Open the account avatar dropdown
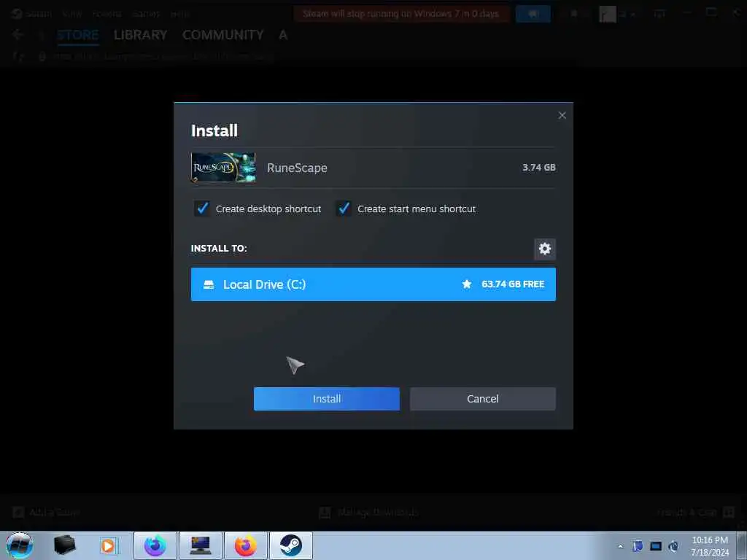Viewport: 747px width, 560px height. pos(618,15)
